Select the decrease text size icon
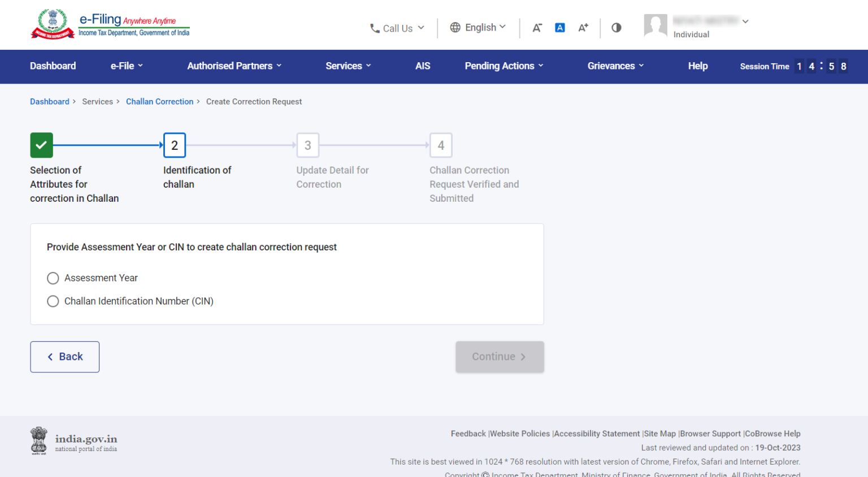 click(x=536, y=27)
